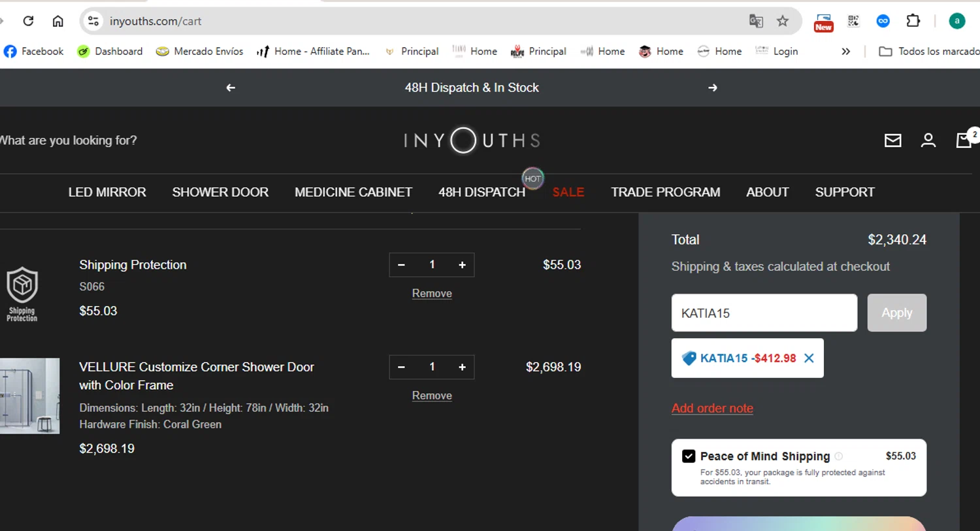This screenshot has width=980, height=531.
Task: Click Add order note link
Action: point(712,408)
